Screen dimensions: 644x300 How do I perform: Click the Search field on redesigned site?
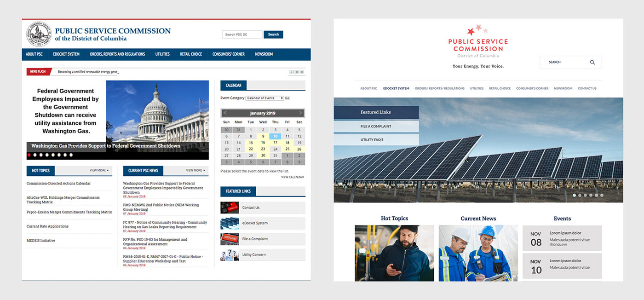[571, 62]
